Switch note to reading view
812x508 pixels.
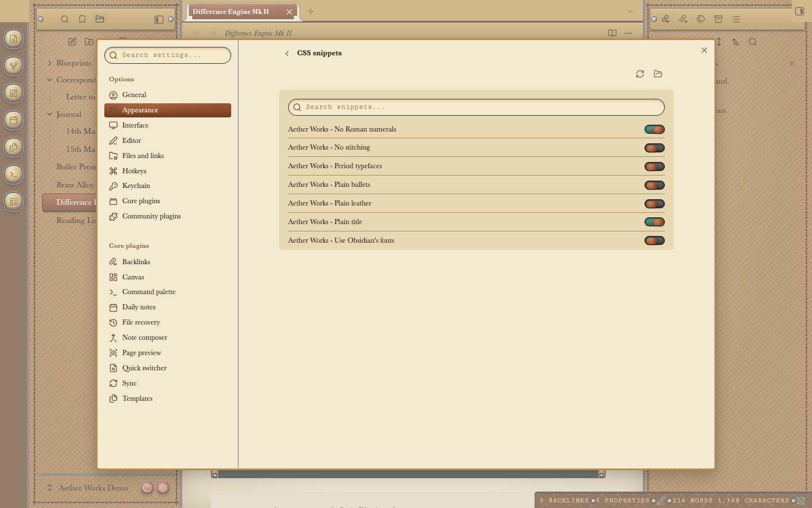tap(612, 33)
